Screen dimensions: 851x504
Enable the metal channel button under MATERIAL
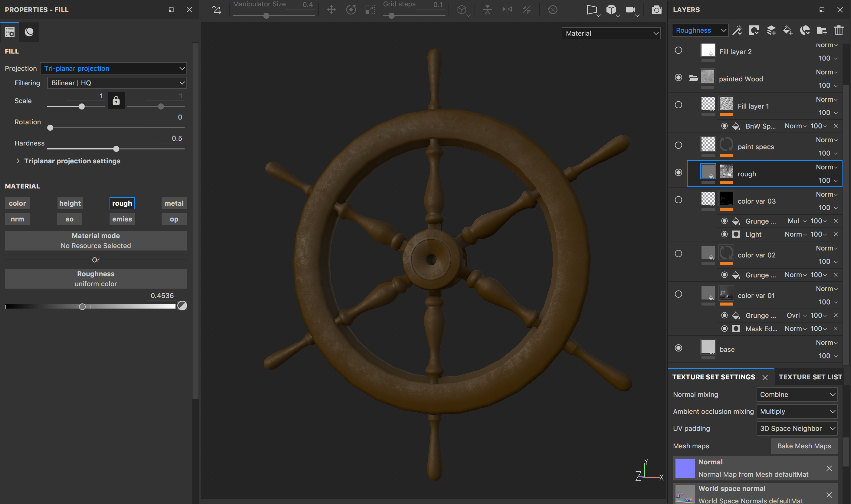174,203
